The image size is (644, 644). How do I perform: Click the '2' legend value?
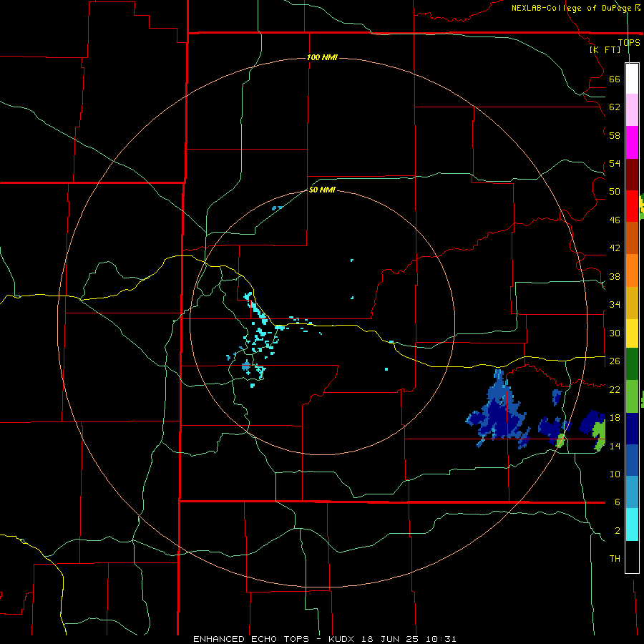617,531
